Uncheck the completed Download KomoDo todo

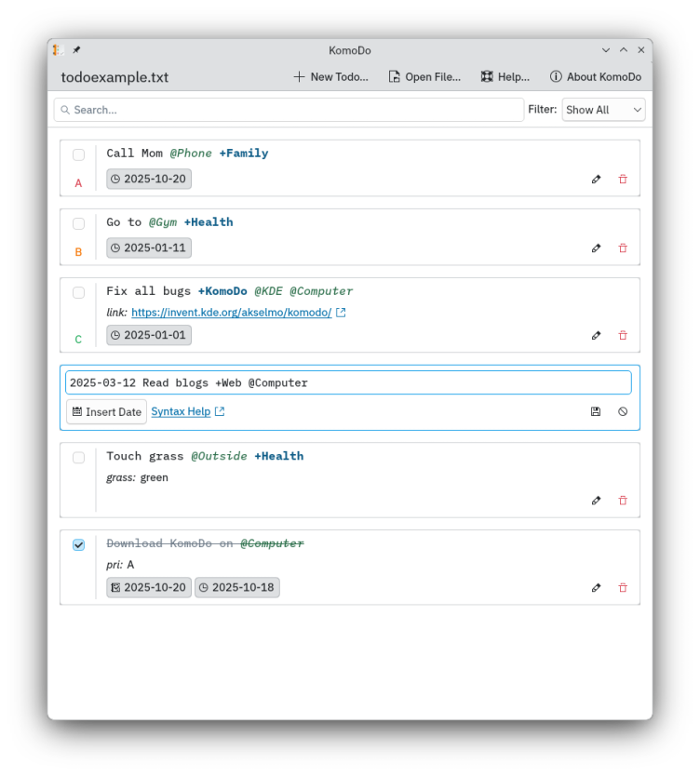coord(78,544)
